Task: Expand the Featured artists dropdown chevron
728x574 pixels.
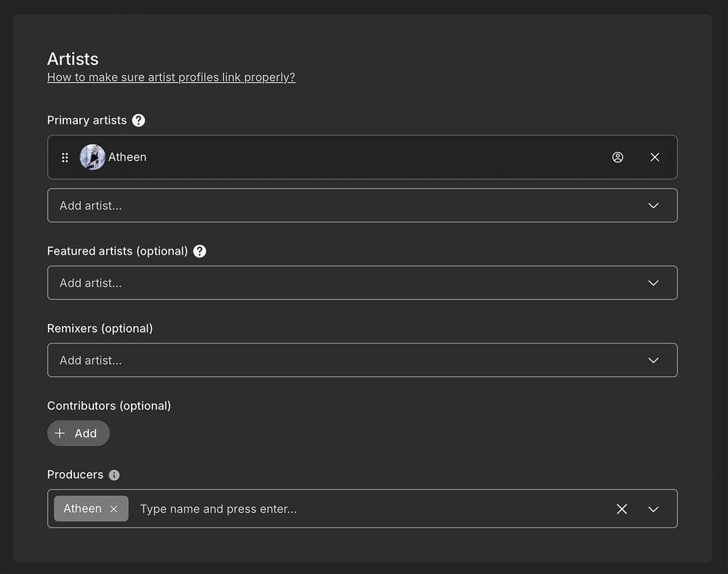Action: (653, 283)
